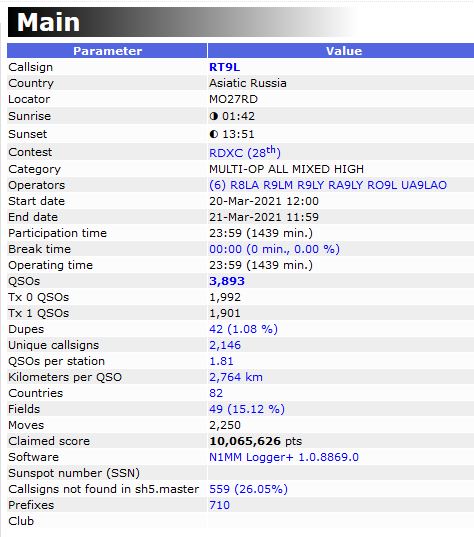Open the QSOs 3,893 link
Viewport: 474px width, 537px height.
227,281
